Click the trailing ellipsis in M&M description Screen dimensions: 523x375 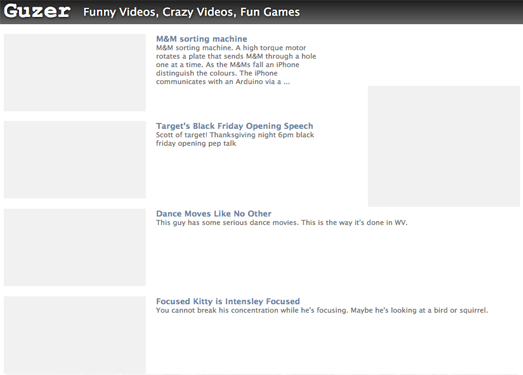point(287,82)
